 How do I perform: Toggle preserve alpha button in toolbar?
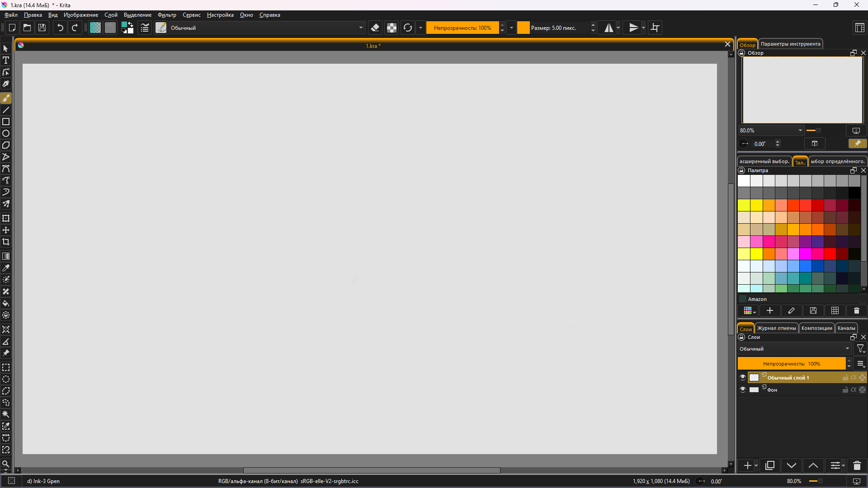click(x=392, y=28)
